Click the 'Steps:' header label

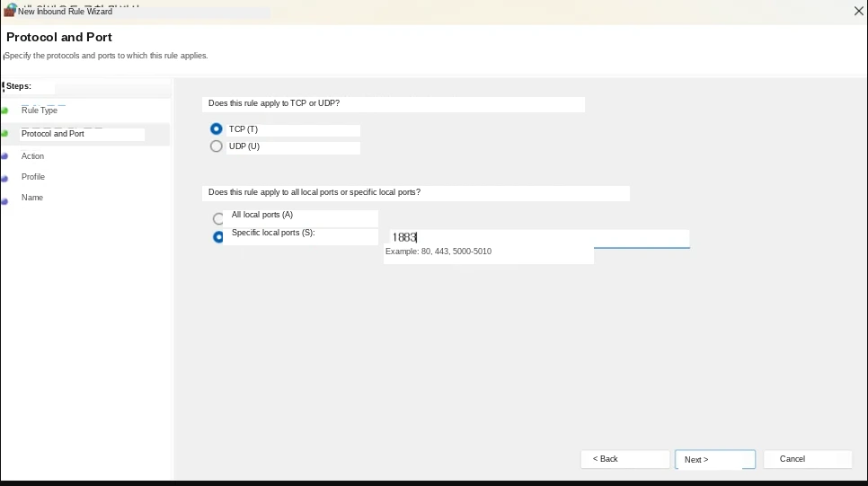(x=19, y=86)
